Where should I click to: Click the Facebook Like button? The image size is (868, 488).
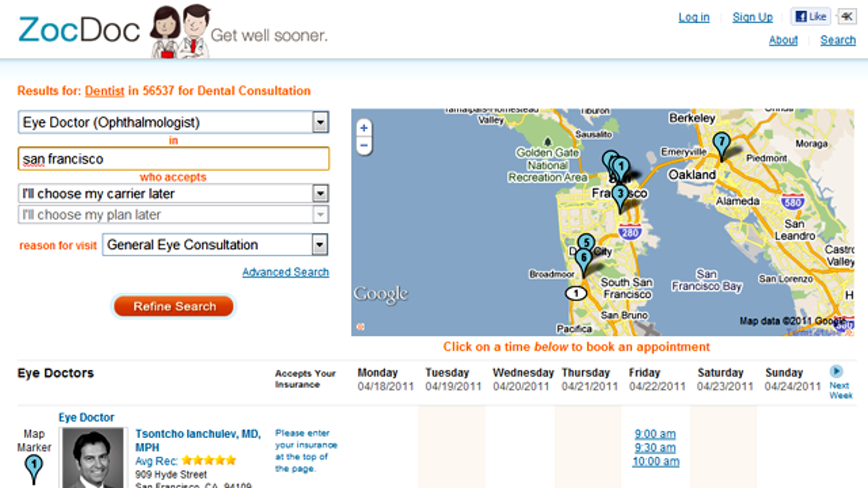(x=811, y=17)
